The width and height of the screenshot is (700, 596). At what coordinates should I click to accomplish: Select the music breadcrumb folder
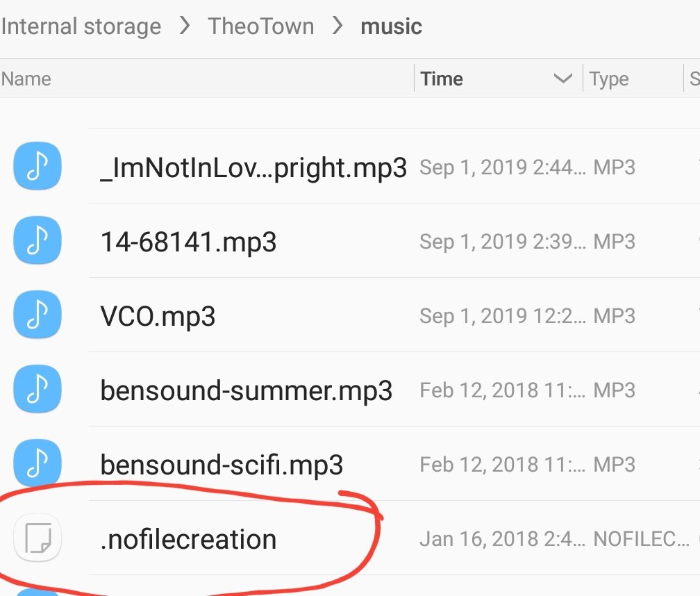pyautogui.click(x=391, y=26)
